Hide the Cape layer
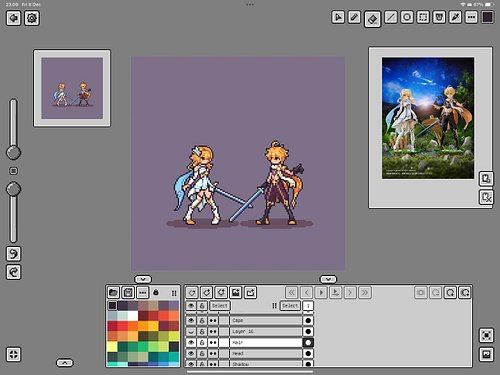 click(x=191, y=320)
